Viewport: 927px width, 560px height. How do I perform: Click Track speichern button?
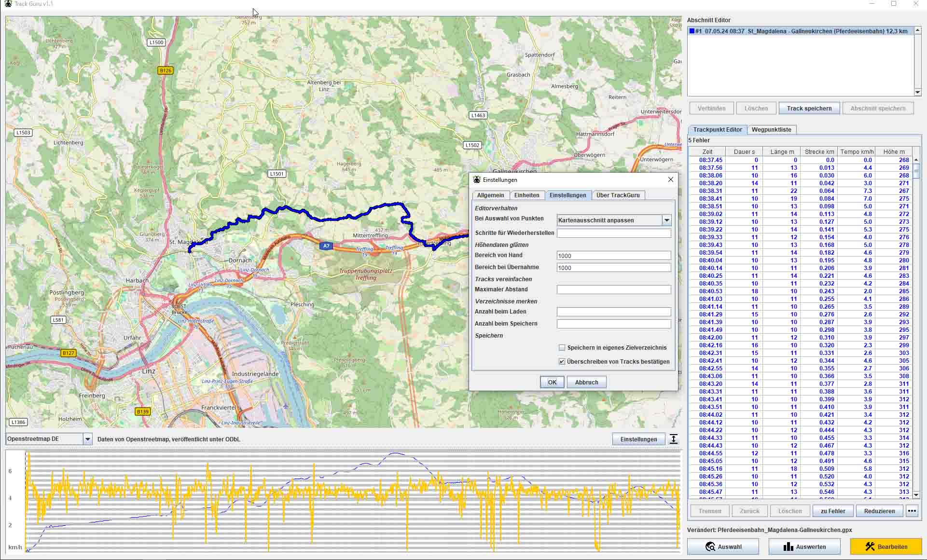[809, 108]
